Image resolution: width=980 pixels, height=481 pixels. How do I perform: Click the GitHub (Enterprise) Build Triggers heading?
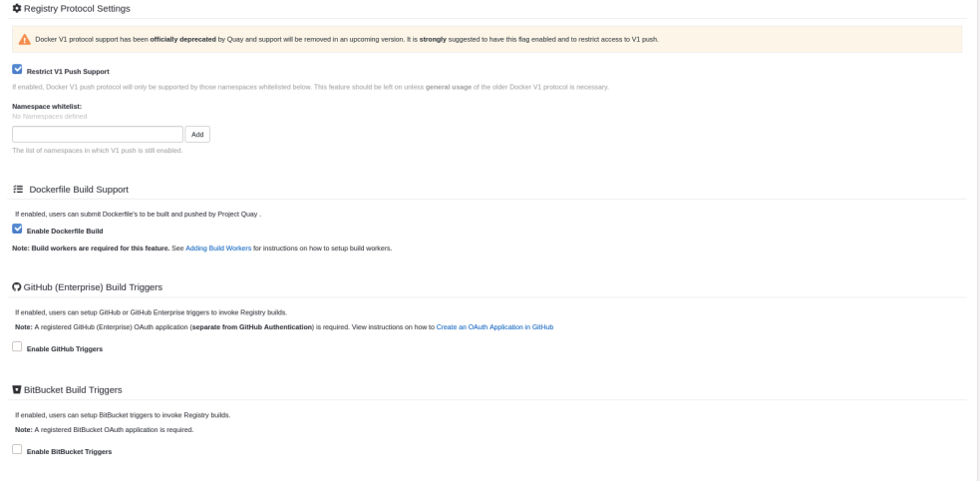93,287
